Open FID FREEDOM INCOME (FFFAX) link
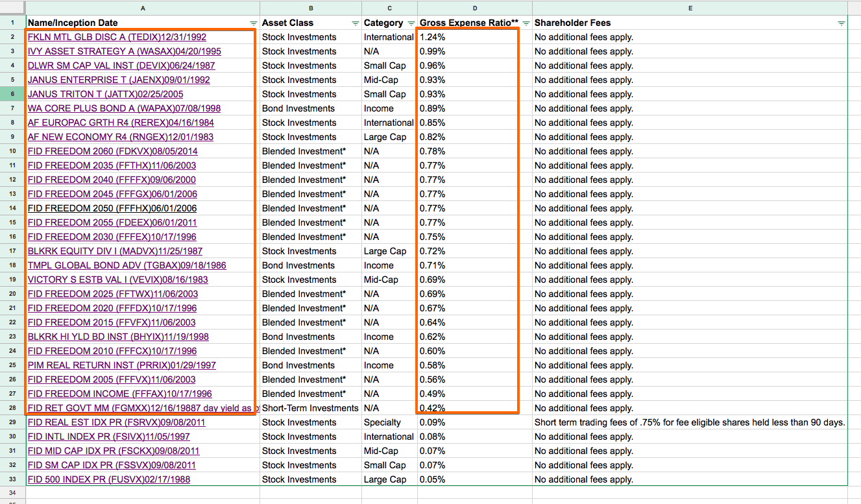The height and width of the screenshot is (504, 861). pos(120,394)
